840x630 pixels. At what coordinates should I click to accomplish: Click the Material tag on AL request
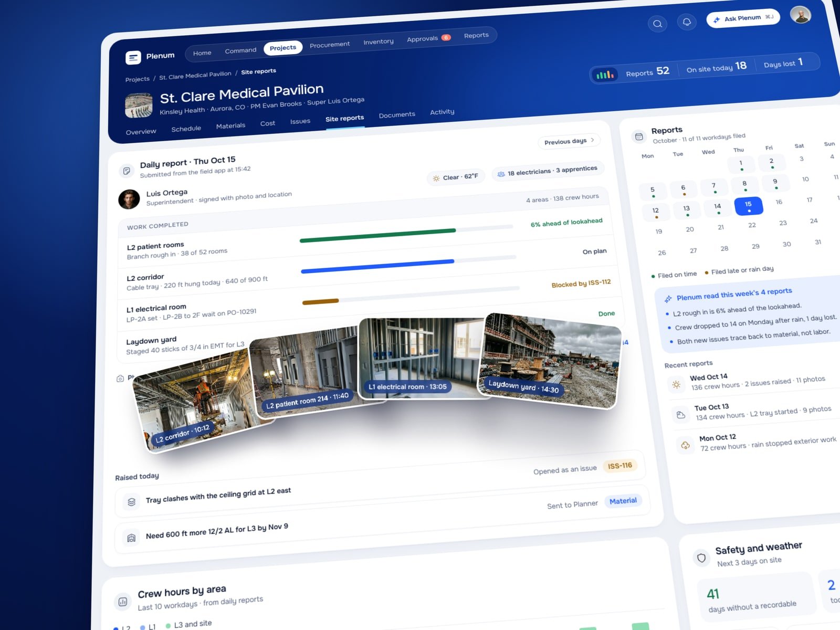click(x=623, y=501)
